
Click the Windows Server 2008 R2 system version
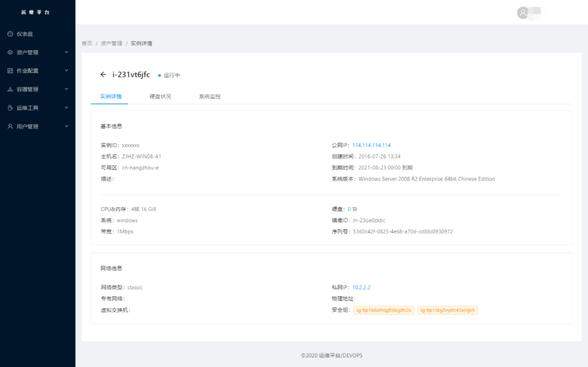[426, 179]
